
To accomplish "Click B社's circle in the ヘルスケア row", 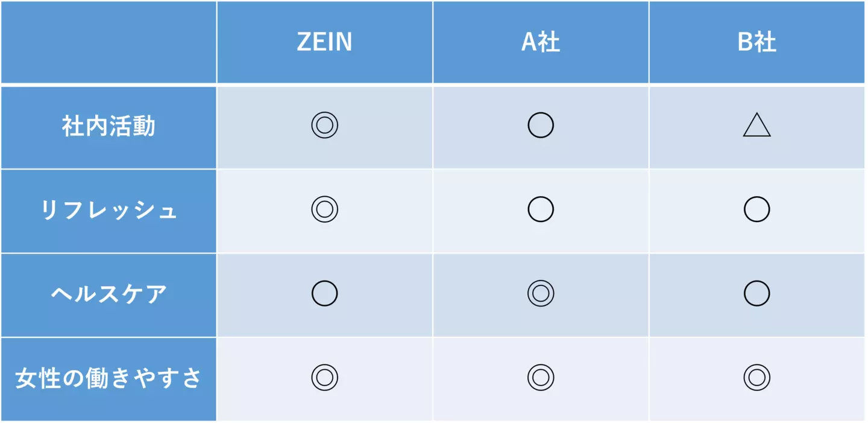I will [756, 293].
